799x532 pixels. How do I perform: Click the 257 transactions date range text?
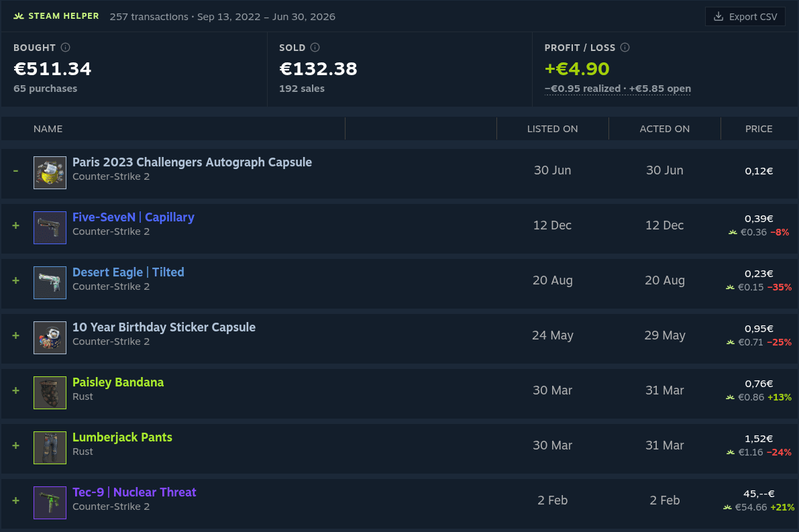pos(223,17)
